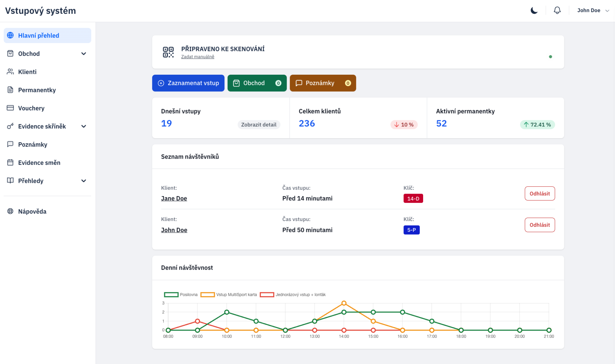Screen dimensions: 615x364
Task: Toggle dark mode moon icon
Action: 534,10
